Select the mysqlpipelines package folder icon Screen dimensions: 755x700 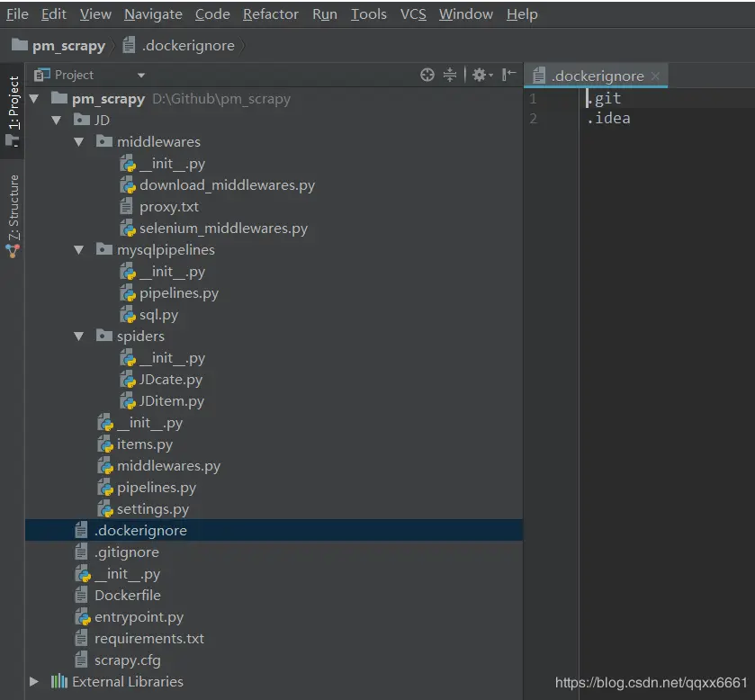pos(104,249)
